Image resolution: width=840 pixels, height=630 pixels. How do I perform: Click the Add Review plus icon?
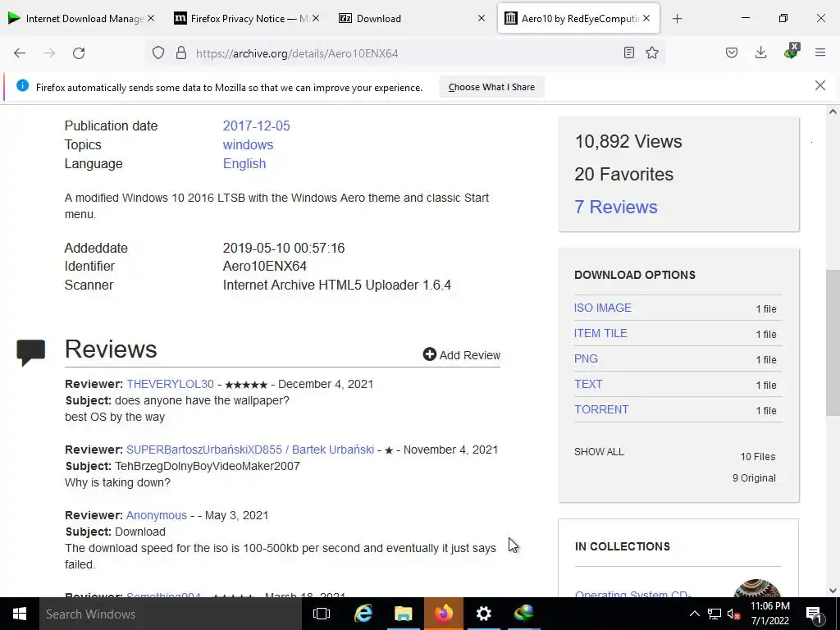(430, 354)
